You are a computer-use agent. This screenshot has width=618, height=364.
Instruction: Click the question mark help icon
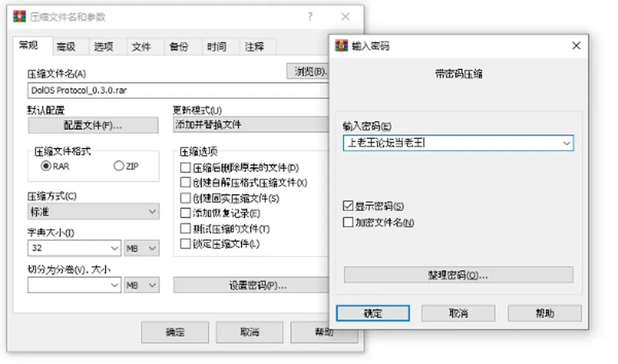310,17
